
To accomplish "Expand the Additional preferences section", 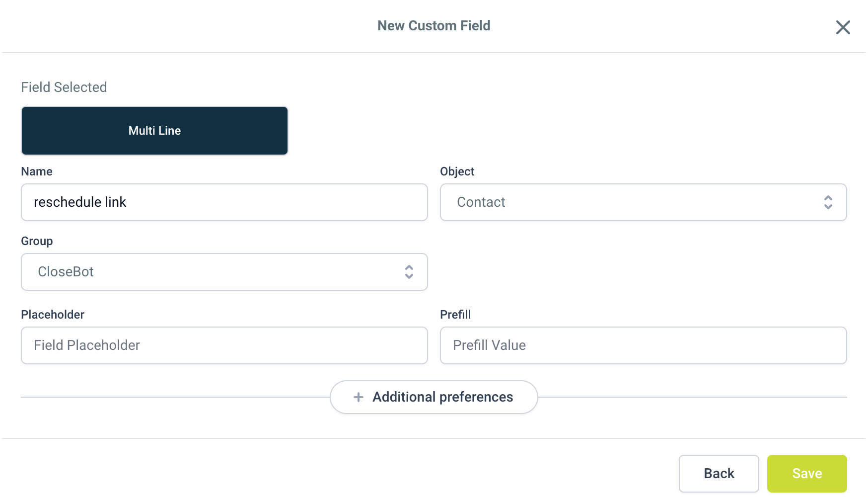I will pos(434,397).
